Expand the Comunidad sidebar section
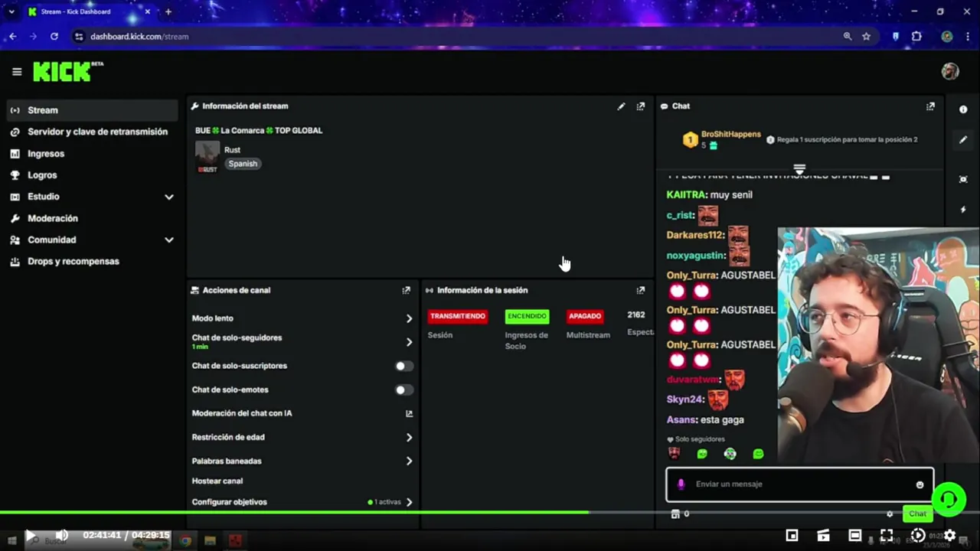 168,240
